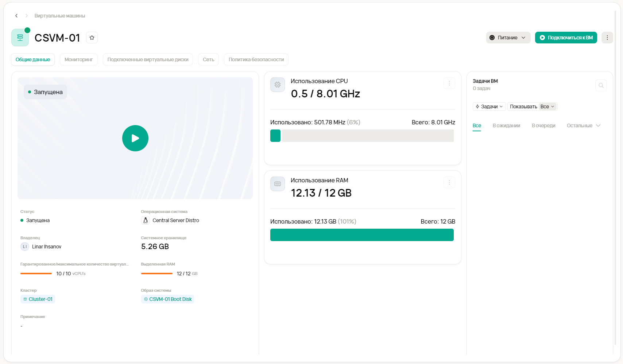
Task: Open the Задачи filter dropdown
Action: (x=489, y=107)
